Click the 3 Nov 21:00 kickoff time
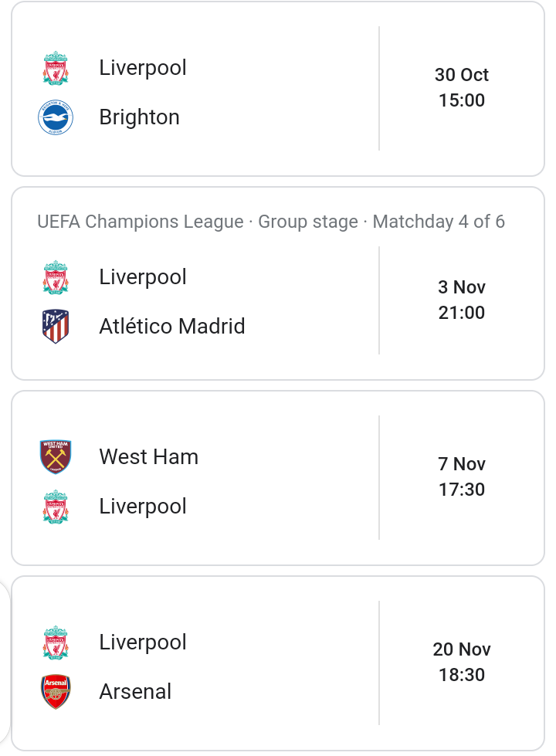The image size is (556, 756). (462, 300)
